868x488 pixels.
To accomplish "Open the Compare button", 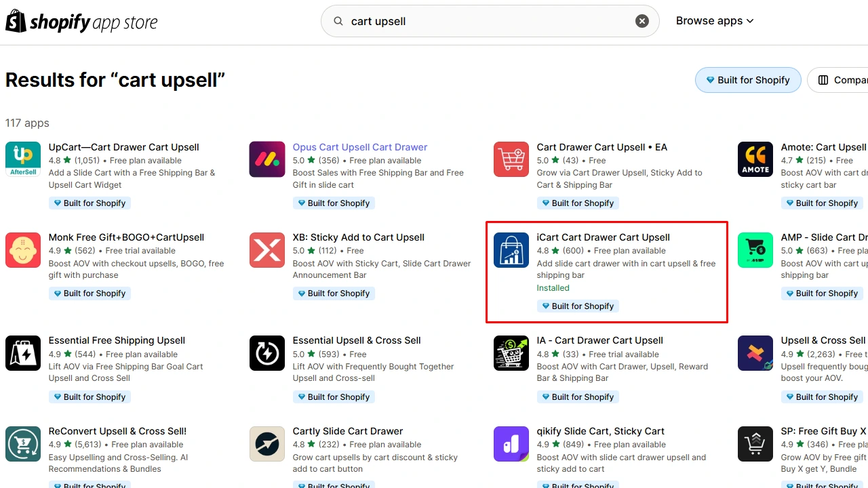I will 837,80.
